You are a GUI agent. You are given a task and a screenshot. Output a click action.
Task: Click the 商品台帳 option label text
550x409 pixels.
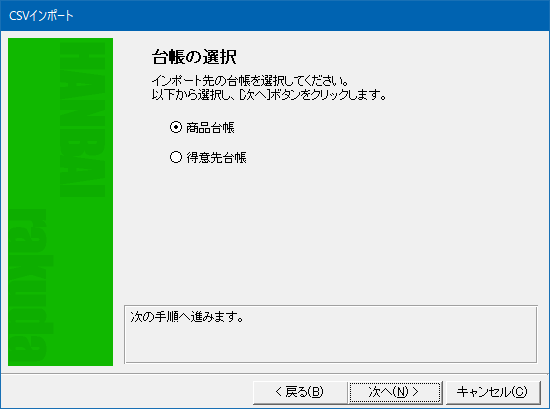click(x=210, y=127)
